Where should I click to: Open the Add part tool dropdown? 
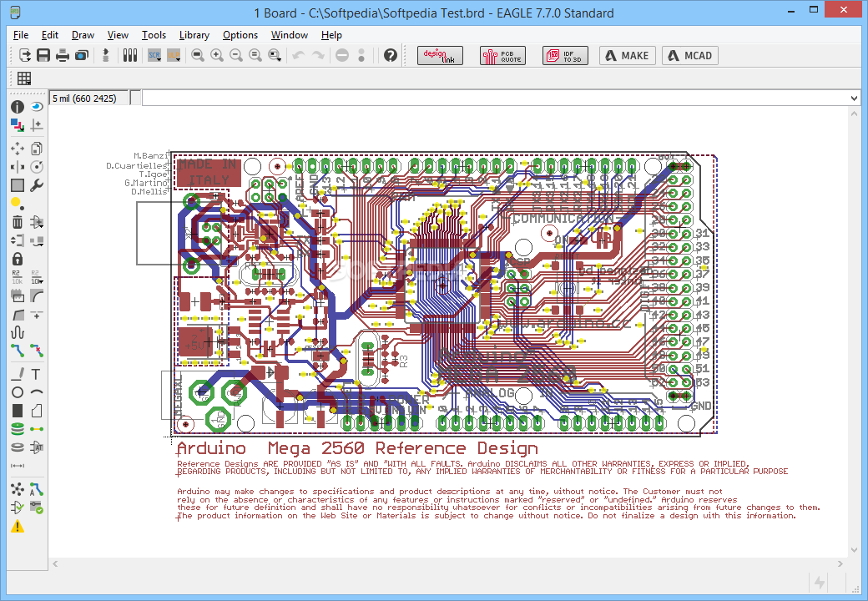[37, 222]
